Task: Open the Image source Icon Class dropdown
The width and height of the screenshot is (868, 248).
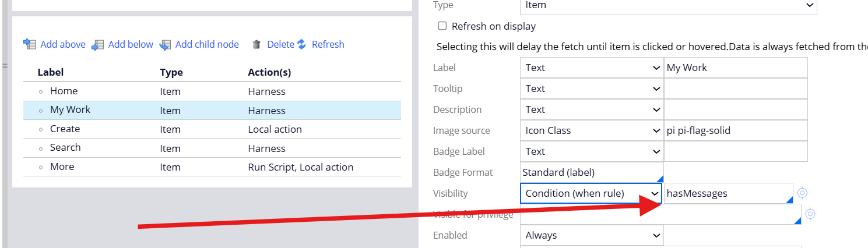Action: 592,130
